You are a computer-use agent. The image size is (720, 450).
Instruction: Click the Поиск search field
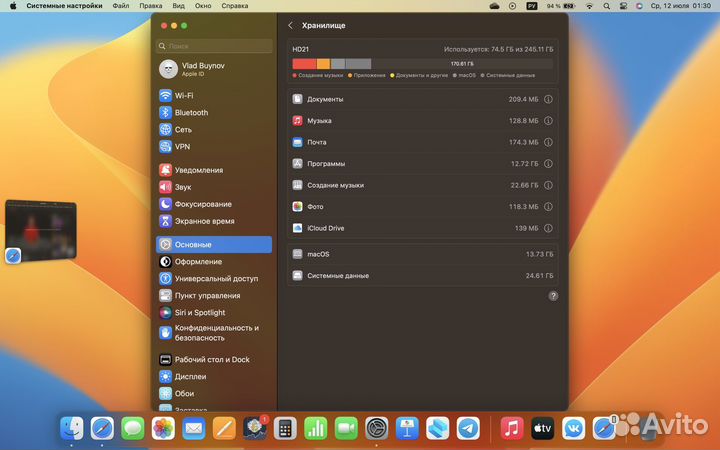point(214,46)
